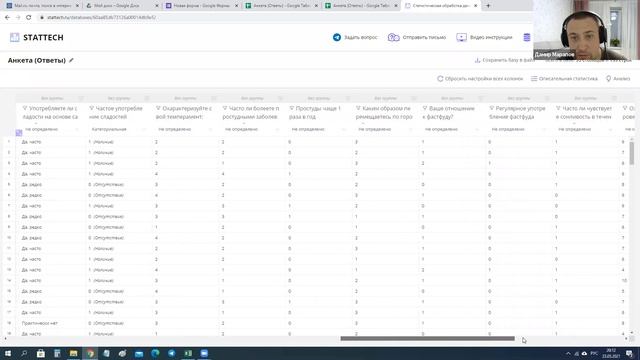Click Сохранить базу в файл
The height and width of the screenshot is (360, 640).
pyautogui.click(x=504, y=60)
